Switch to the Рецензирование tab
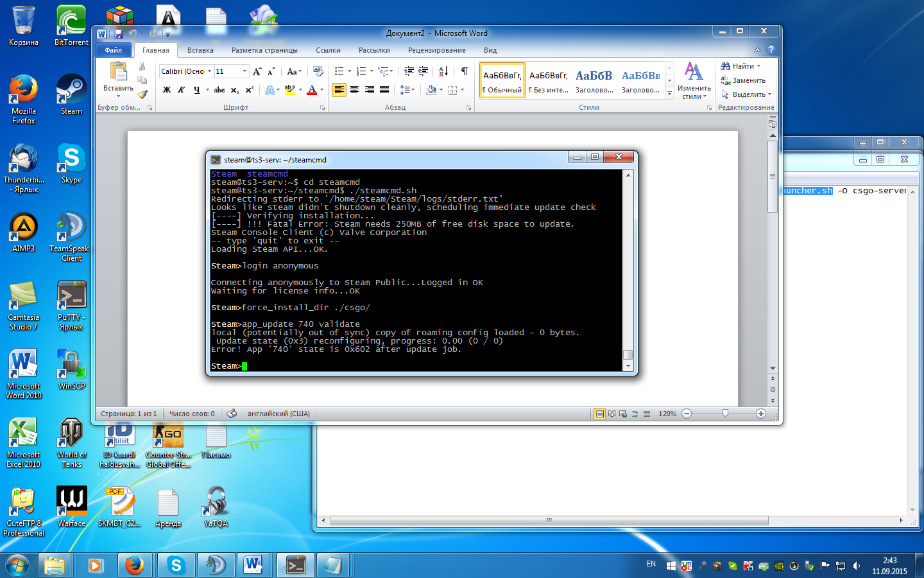Screen dimensions: 924x578 (x=437, y=50)
